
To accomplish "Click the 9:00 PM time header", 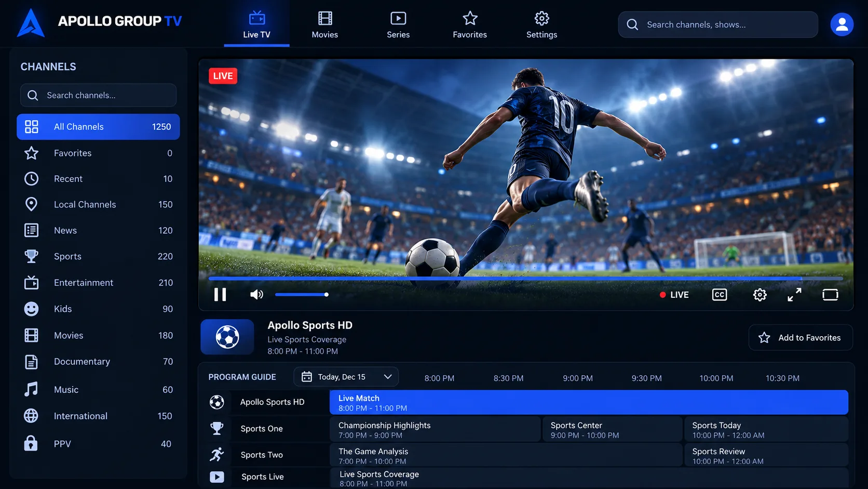I will (x=578, y=378).
